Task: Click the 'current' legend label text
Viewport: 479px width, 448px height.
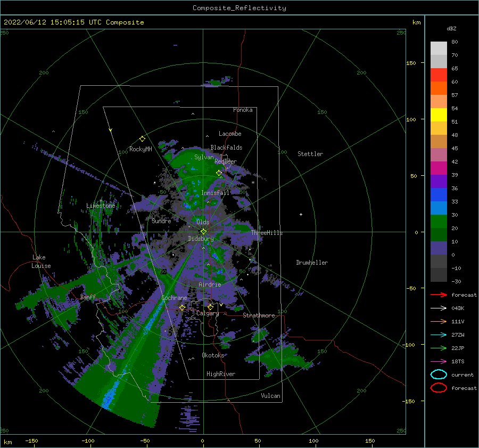Action: [x=463, y=374]
